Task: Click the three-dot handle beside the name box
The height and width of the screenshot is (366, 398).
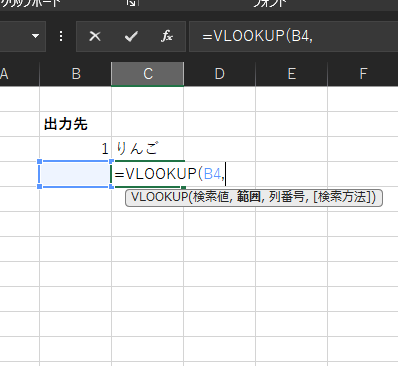Action: tap(61, 36)
